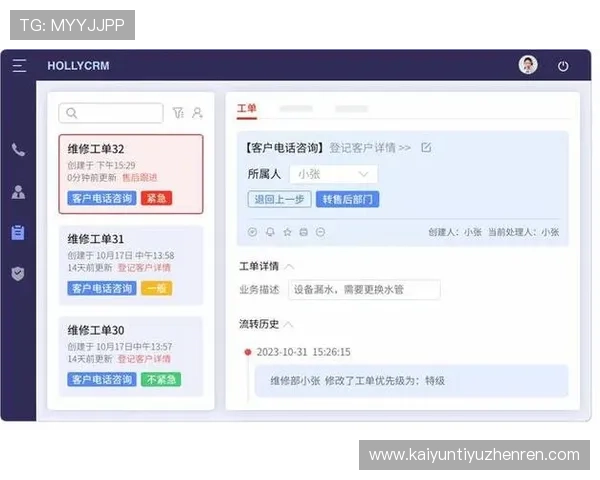Open the phone icon in sidebar

point(18,150)
